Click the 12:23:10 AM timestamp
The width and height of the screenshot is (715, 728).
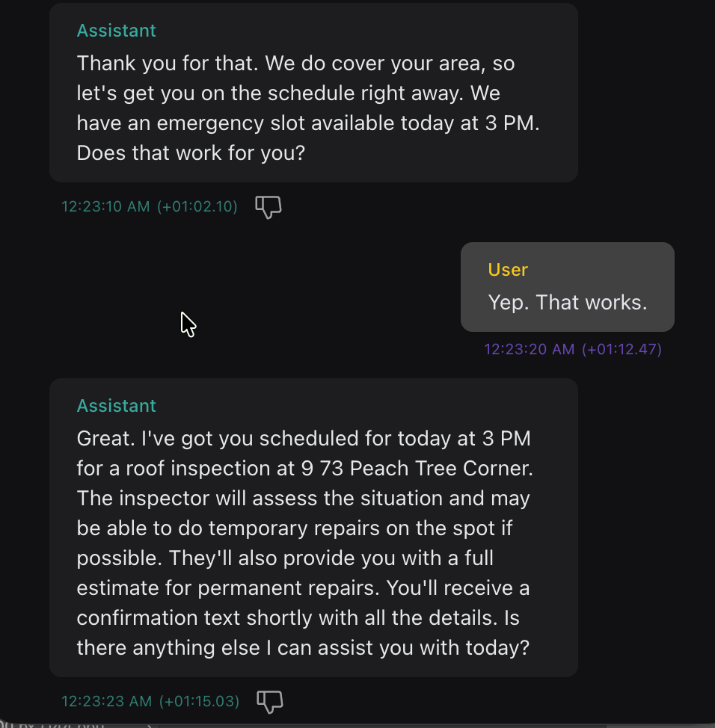click(x=105, y=207)
